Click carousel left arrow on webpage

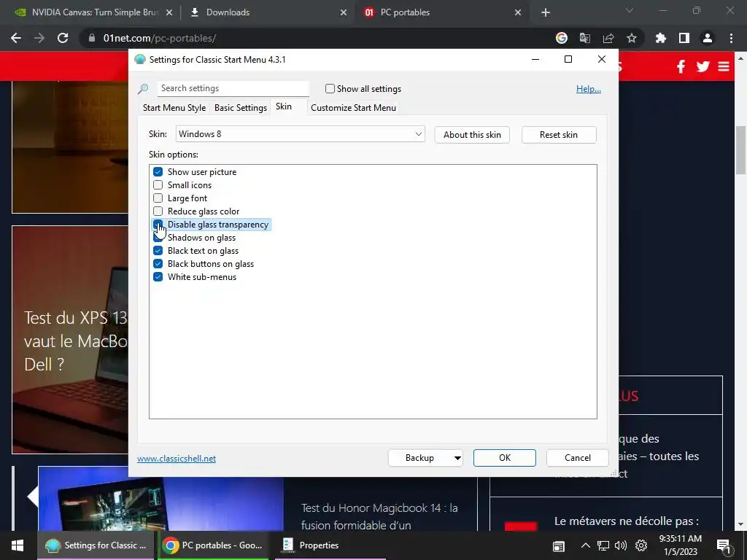point(32,497)
